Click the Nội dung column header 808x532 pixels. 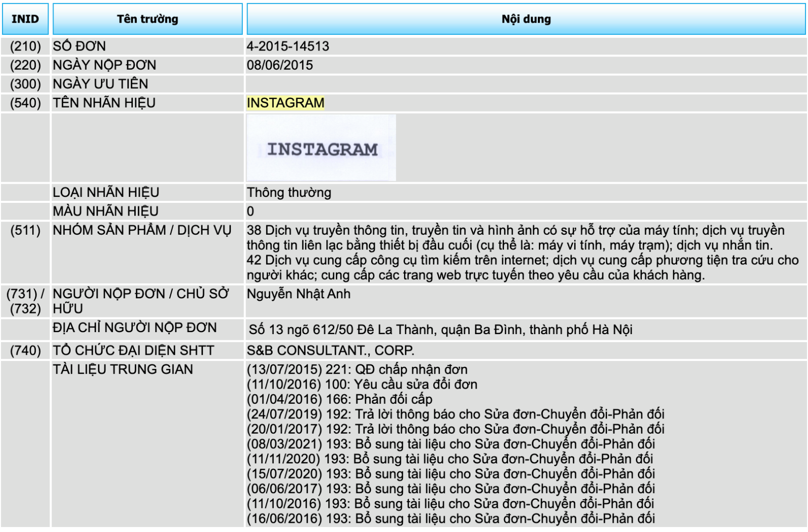(526, 19)
